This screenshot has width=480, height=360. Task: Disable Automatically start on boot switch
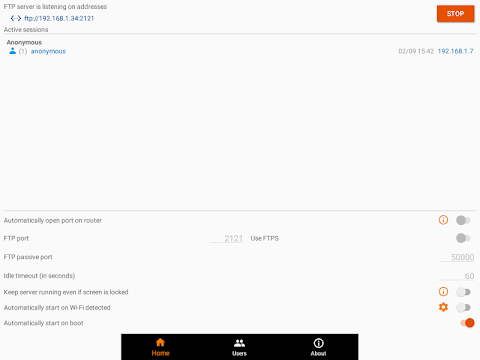point(467,323)
